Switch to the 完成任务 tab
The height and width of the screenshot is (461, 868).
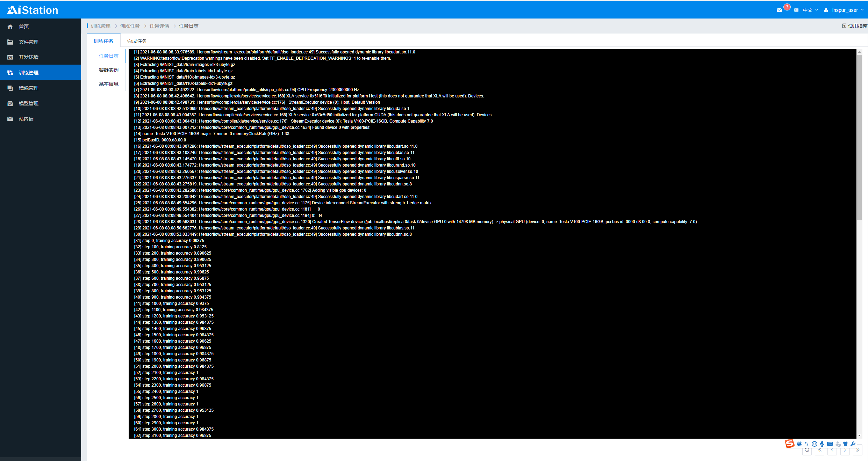pos(137,41)
